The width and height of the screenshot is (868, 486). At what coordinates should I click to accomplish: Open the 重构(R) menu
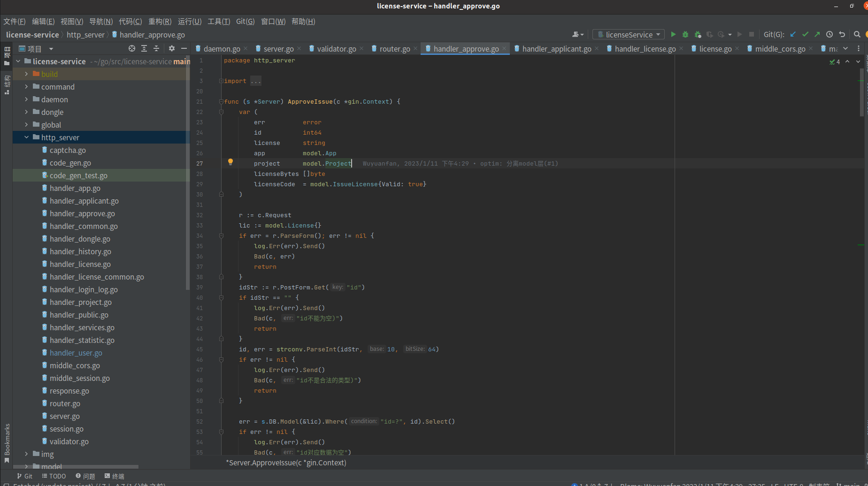point(160,21)
